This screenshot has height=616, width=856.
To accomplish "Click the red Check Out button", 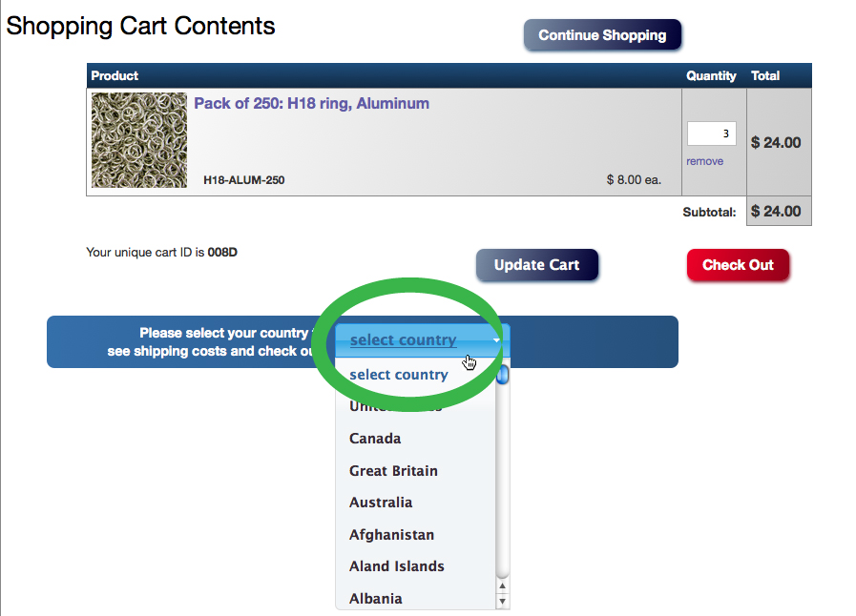I will [738, 265].
